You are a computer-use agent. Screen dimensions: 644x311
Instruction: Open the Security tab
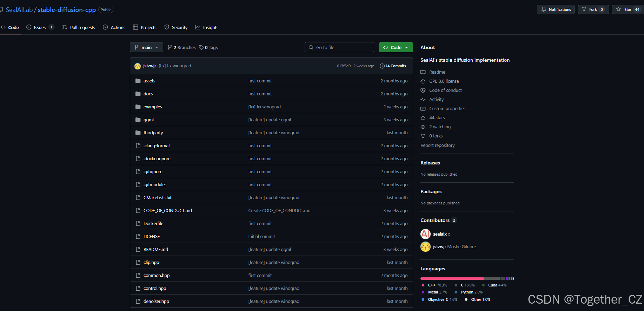click(176, 27)
